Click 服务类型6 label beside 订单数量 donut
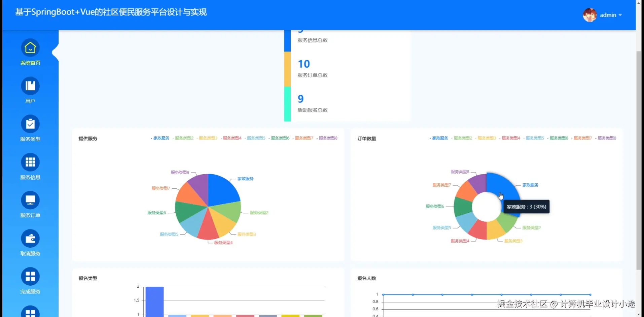644x317 pixels. point(435,206)
